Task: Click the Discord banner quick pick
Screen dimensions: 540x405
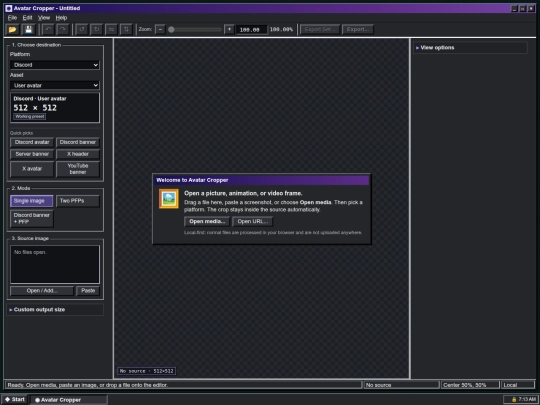Action: tap(78, 142)
